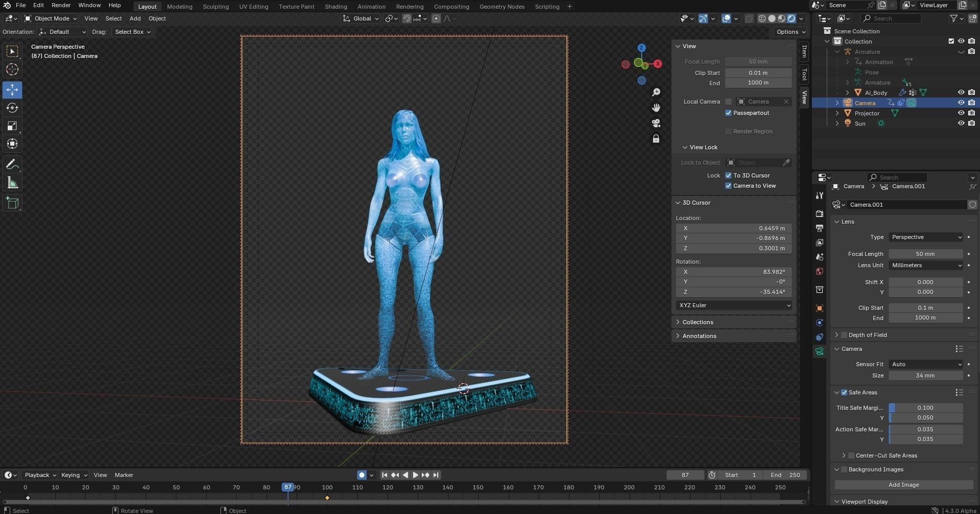Adjust the Action Safe Margin X slider
The height and width of the screenshot is (514, 980).
pos(926,429)
